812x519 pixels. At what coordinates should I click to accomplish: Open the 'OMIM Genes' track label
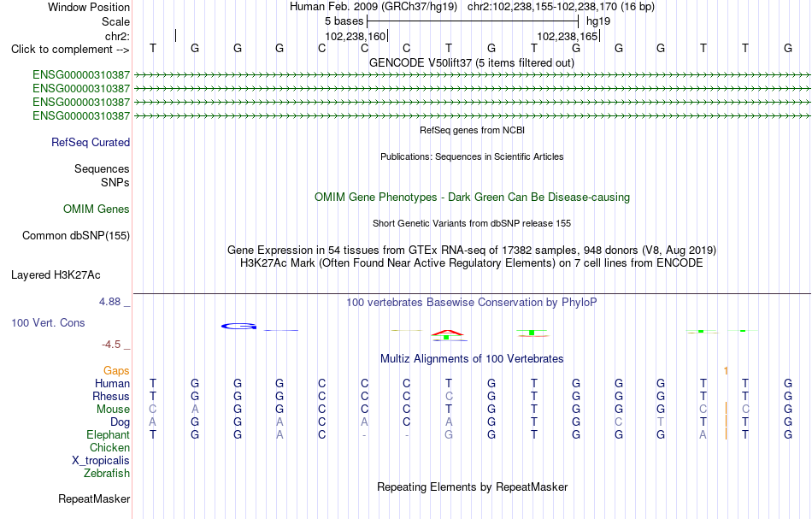pos(97,209)
